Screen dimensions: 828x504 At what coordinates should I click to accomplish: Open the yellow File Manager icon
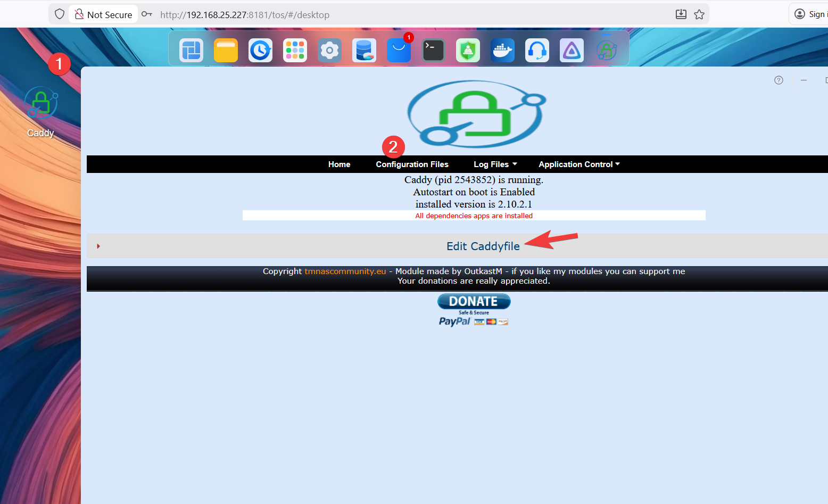tap(226, 51)
